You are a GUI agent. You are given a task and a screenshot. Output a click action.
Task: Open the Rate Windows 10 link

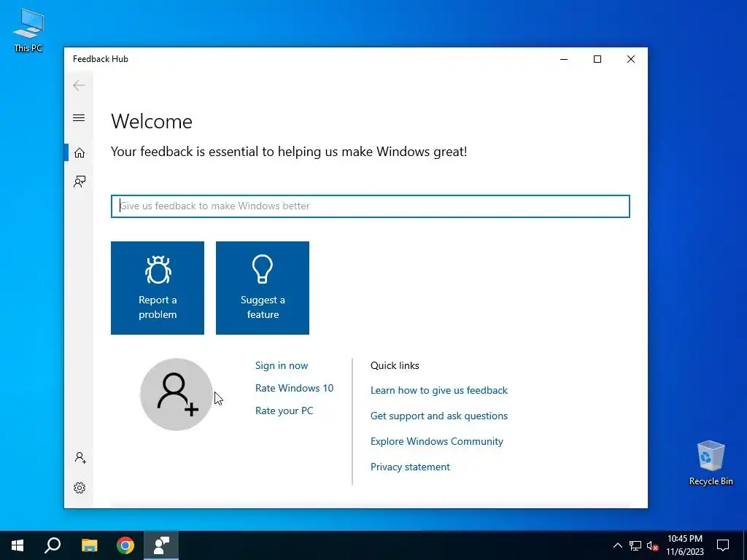click(x=295, y=388)
